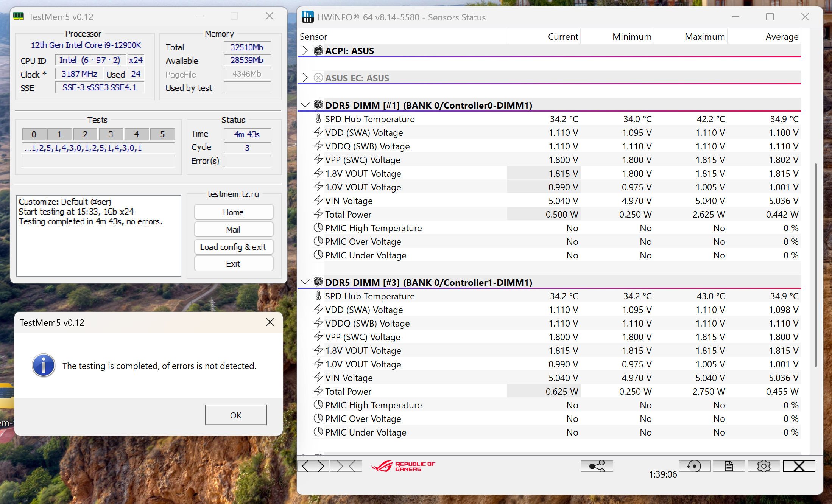Click the Republic of Gamers logo
This screenshot has width=832, height=504.
[x=403, y=466]
